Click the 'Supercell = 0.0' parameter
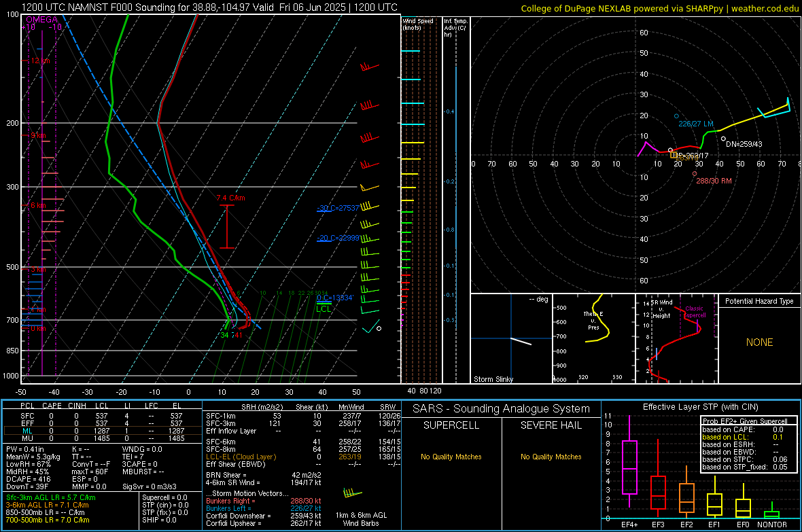This screenshot has width=802, height=532. click(164, 498)
